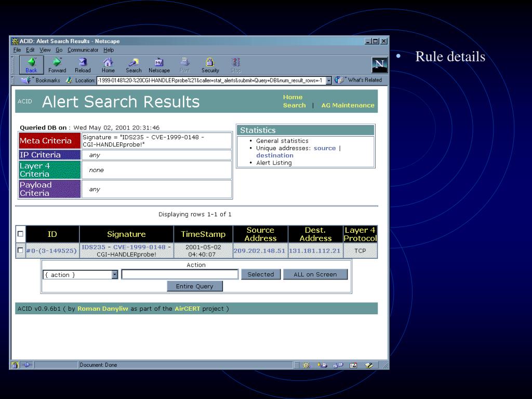
Task: Follow the Search link in ACID header
Action: (295, 105)
